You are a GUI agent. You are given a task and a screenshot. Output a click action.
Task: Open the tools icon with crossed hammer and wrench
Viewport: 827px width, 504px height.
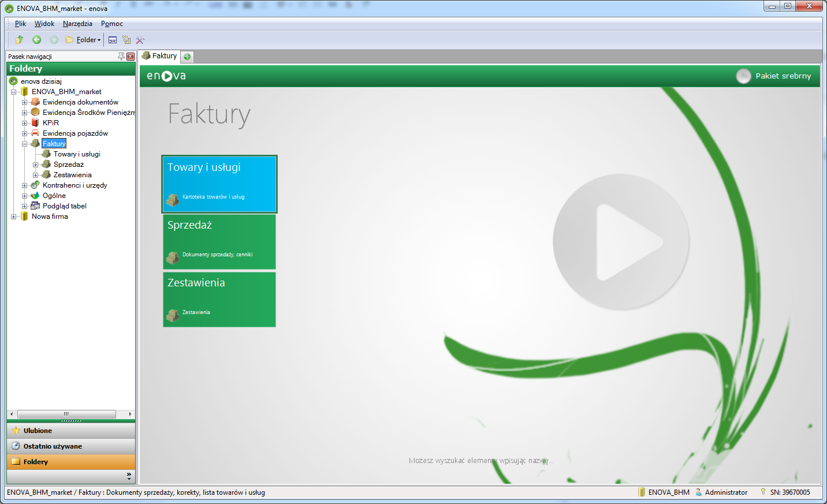[140, 40]
